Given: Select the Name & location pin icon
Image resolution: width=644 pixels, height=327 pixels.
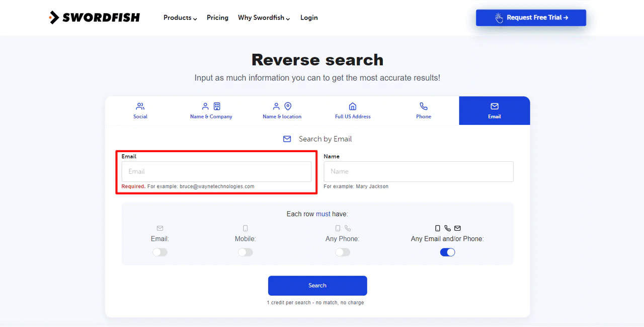Looking at the screenshot, I should click(x=288, y=106).
